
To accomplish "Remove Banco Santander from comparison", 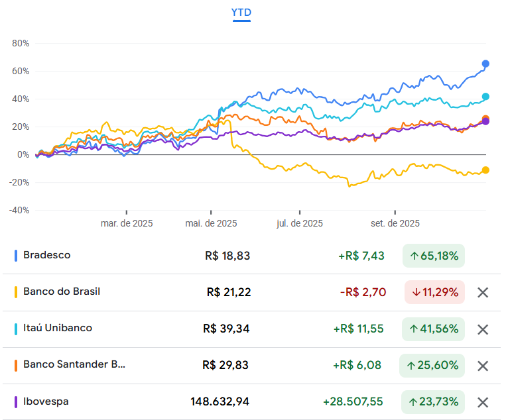I will click(483, 366).
